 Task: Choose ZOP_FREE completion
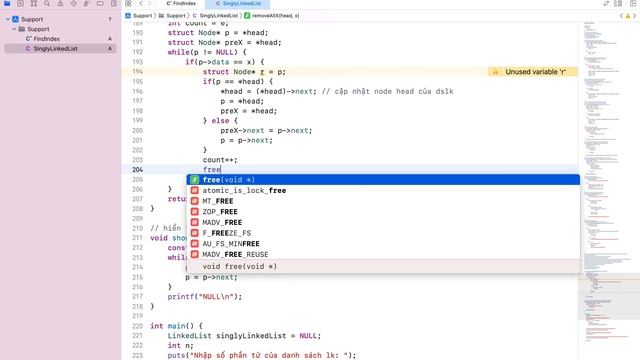pyautogui.click(x=383, y=212)
